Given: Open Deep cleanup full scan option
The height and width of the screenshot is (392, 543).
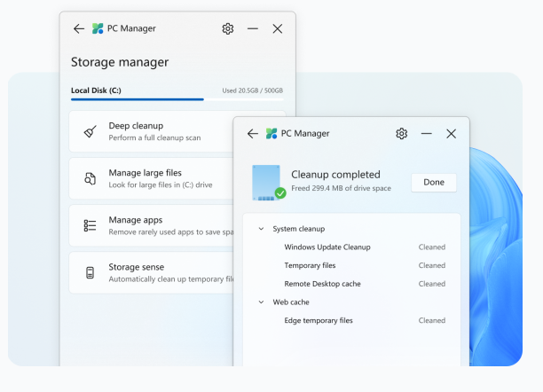Looking at the screenshot, I should click(x=152, y=131).
